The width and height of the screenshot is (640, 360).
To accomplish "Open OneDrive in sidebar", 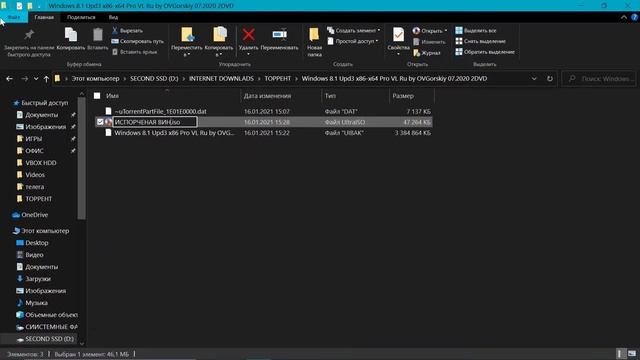I will click(34, 215).
